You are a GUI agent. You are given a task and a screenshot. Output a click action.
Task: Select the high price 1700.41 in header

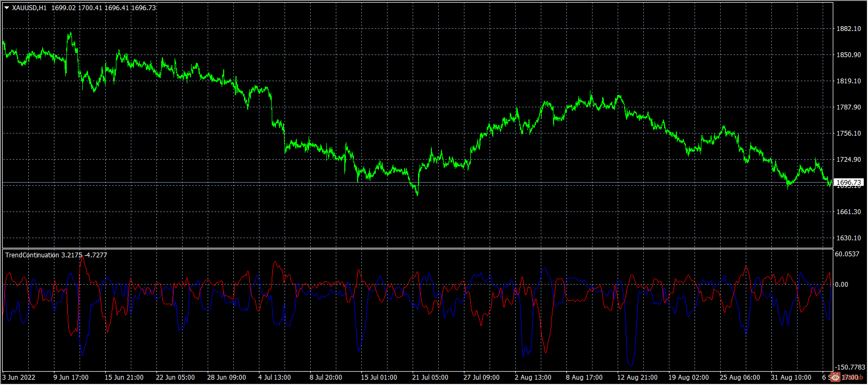90,8
